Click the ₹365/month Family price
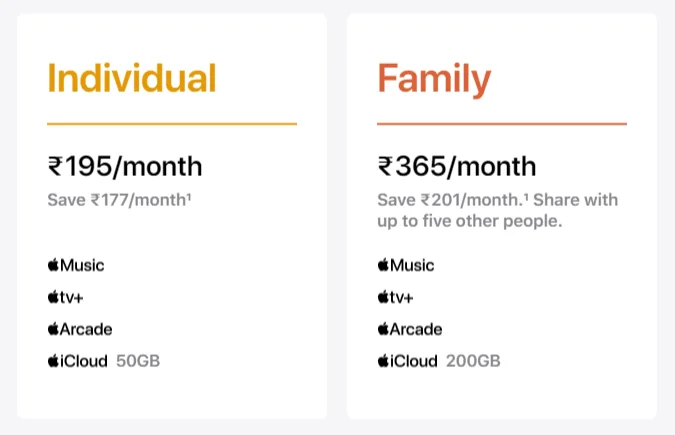 point(457,166)
